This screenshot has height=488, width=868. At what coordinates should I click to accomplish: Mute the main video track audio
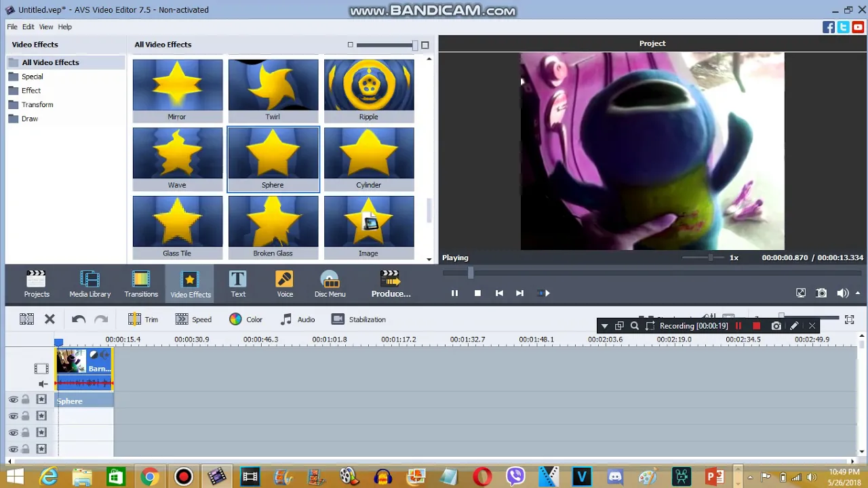point(43,384)
